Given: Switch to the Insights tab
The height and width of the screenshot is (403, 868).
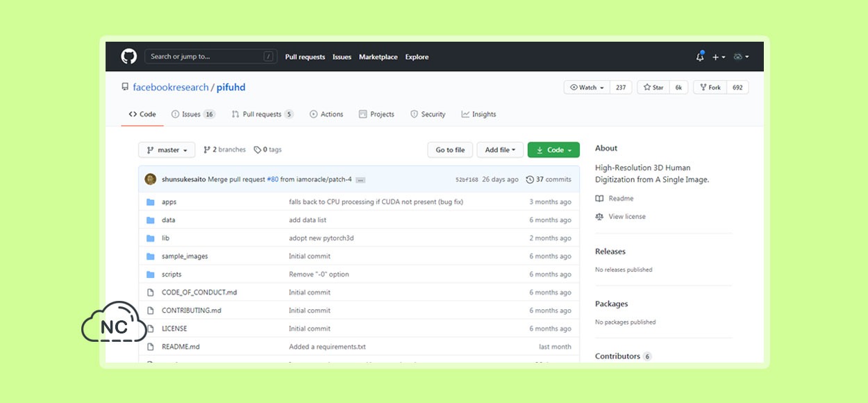Looking at the screenshot, I should [x=478, y=115].
